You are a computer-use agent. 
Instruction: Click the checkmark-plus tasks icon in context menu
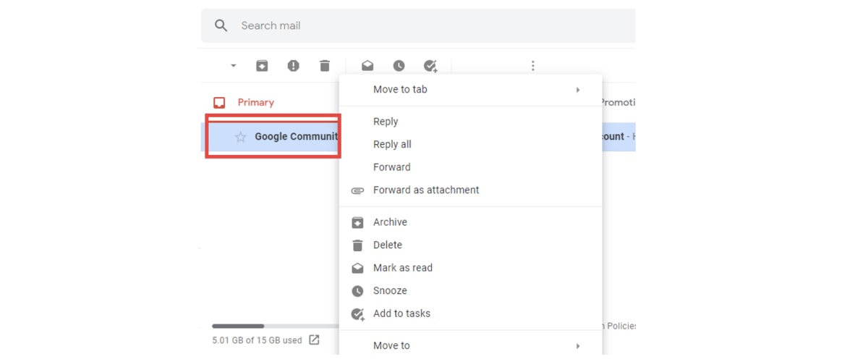357,314
